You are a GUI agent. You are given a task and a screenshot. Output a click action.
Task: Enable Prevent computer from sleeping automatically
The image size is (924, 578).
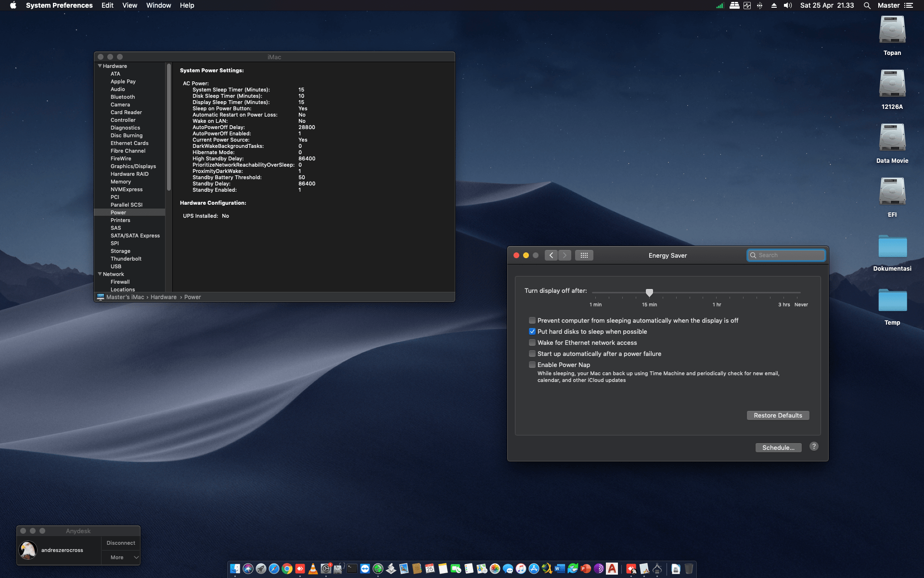pyautogui.click(x=532, y=320)
